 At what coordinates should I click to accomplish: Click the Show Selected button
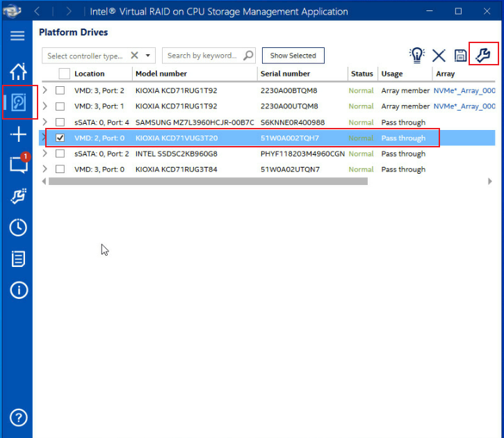click(293, 56)
